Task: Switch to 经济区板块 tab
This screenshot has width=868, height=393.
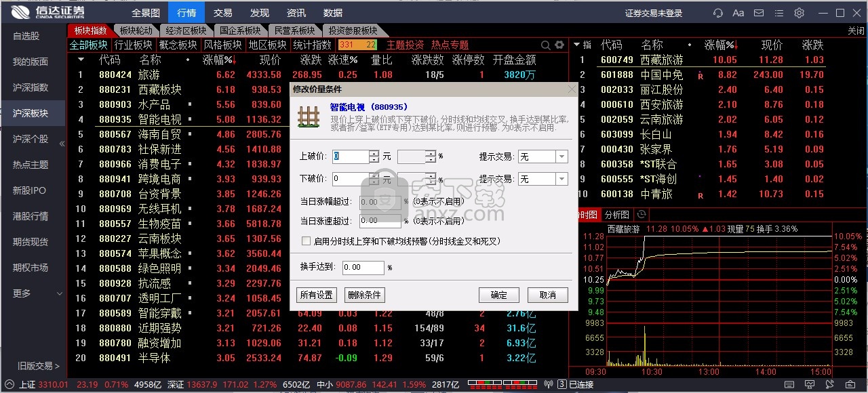Action: pos(186,30)
